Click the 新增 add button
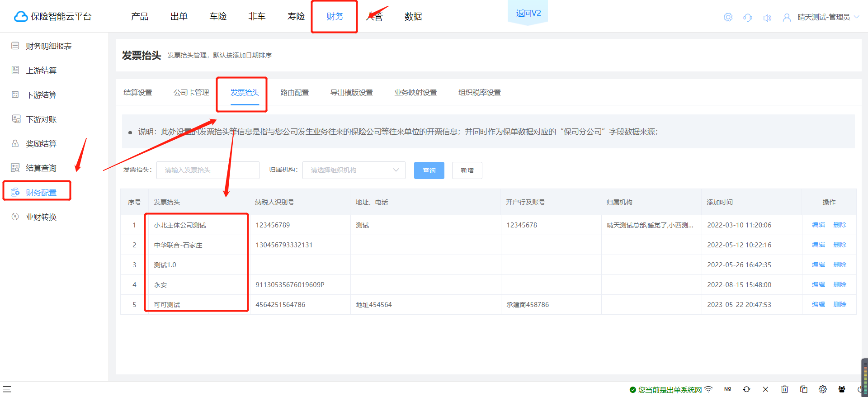 467,170
